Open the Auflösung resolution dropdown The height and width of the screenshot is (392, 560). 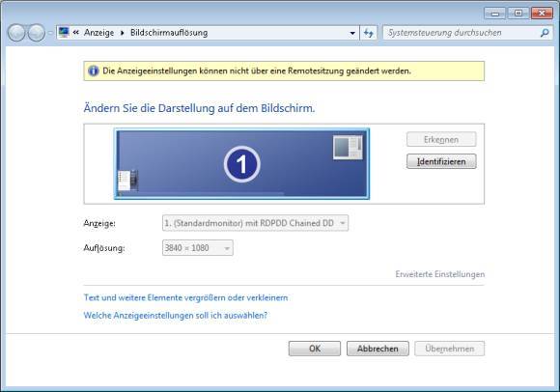tap(198, 248)
